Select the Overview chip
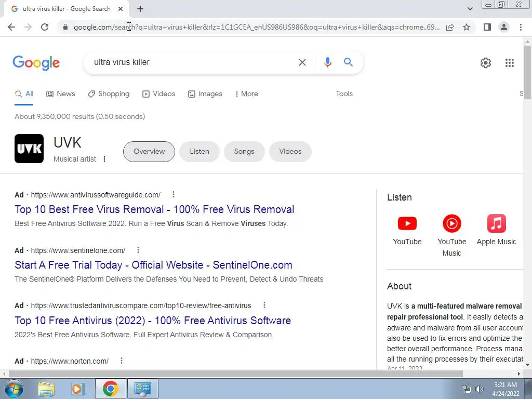532x399 pixels. tap(149, 152)
